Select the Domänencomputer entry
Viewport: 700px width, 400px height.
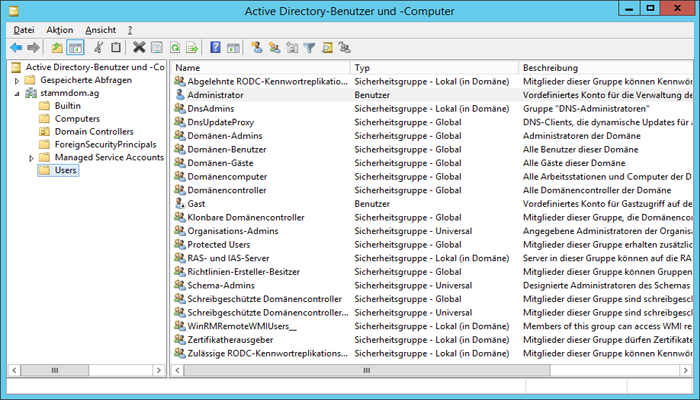(x=227, y=176)
